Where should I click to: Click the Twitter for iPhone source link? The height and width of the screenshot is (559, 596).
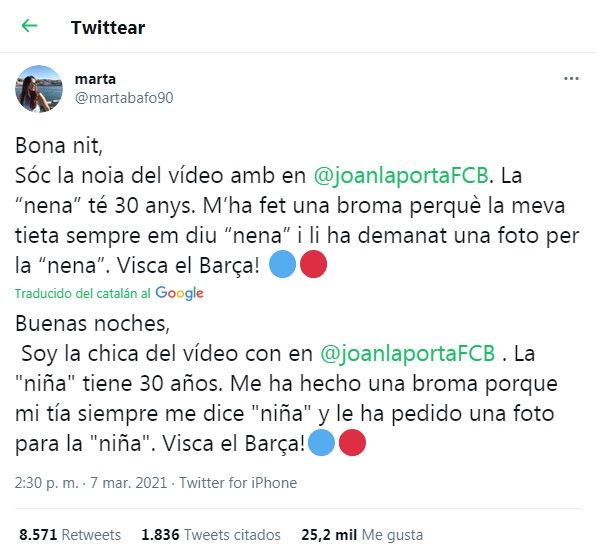coord(238,483)
